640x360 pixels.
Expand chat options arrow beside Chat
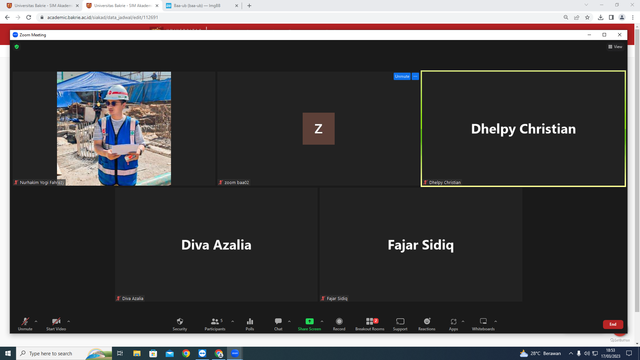(289, 322)
